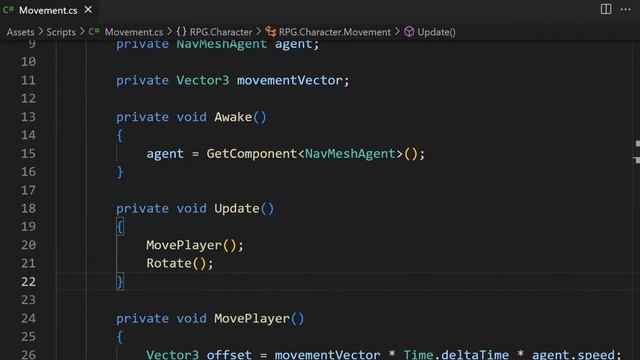Open the editor More Actions menu
640x360 pixels.
click(625, 9)
